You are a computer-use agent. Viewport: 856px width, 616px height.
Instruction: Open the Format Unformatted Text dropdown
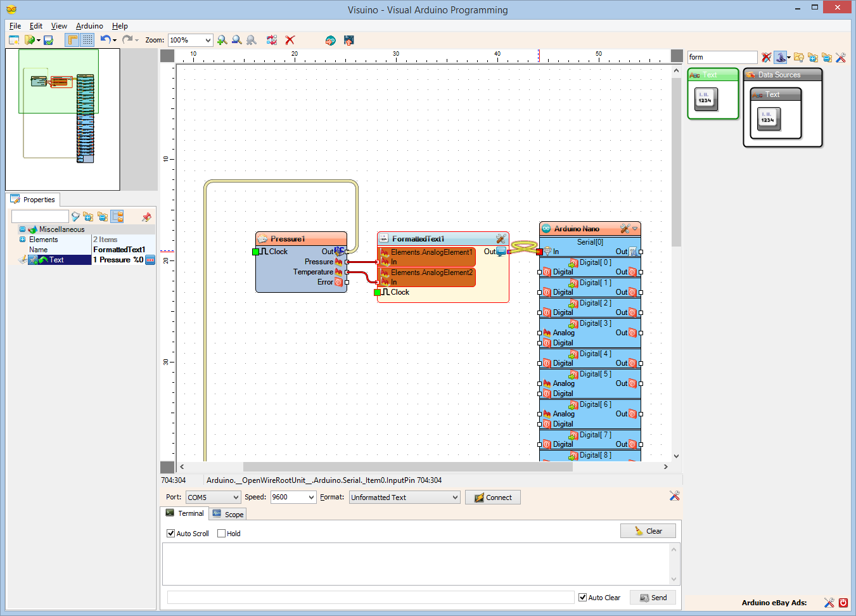[x=455, y=497]
